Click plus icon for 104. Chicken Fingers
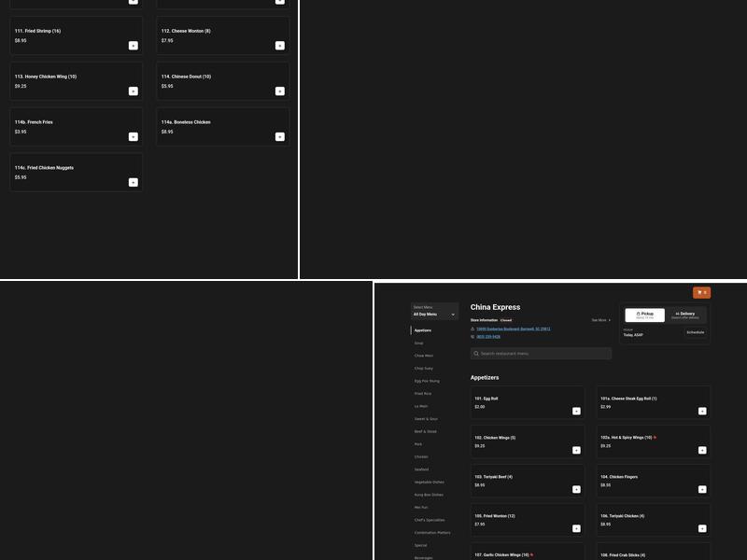The width and height of the screenshot is (747, 560). pyautogui.click(x=702, y=489)
